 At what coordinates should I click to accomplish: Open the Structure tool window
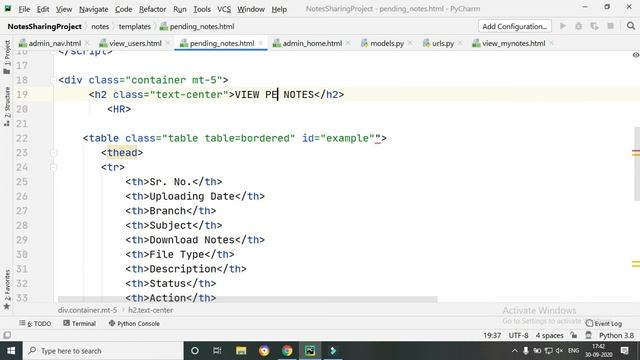pos(7,106)
